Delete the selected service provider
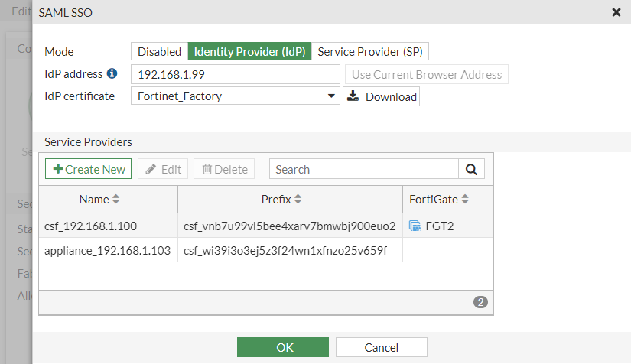 coord(224,169)
